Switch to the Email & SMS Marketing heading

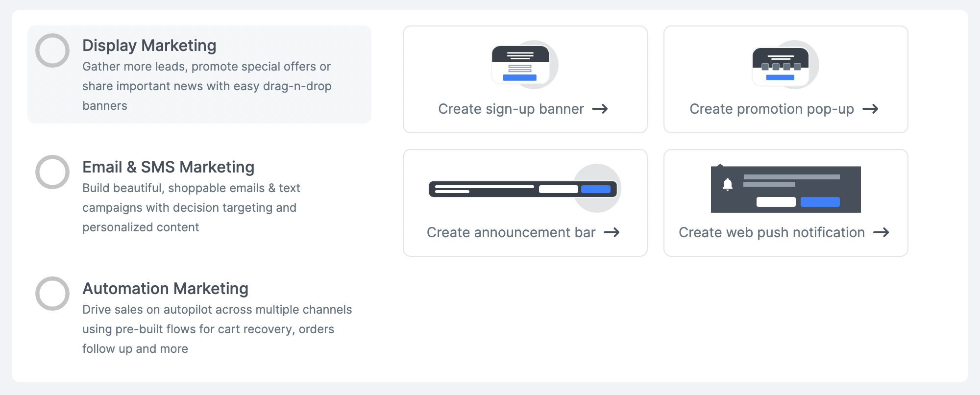pos(169,167)
